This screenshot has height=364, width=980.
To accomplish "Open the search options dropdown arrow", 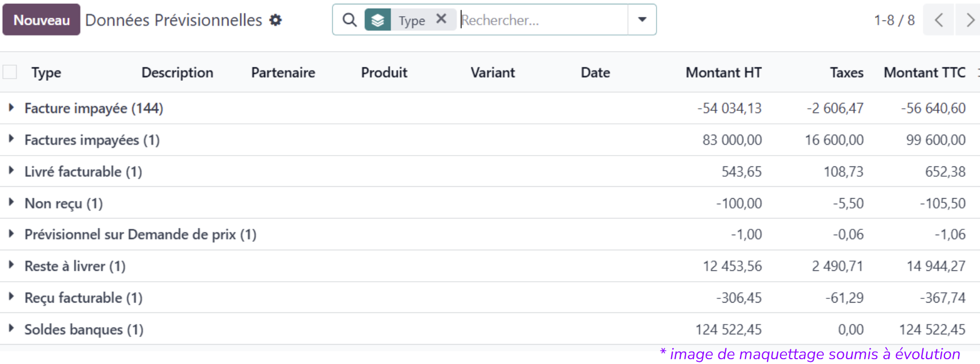I will click(642, 20).
